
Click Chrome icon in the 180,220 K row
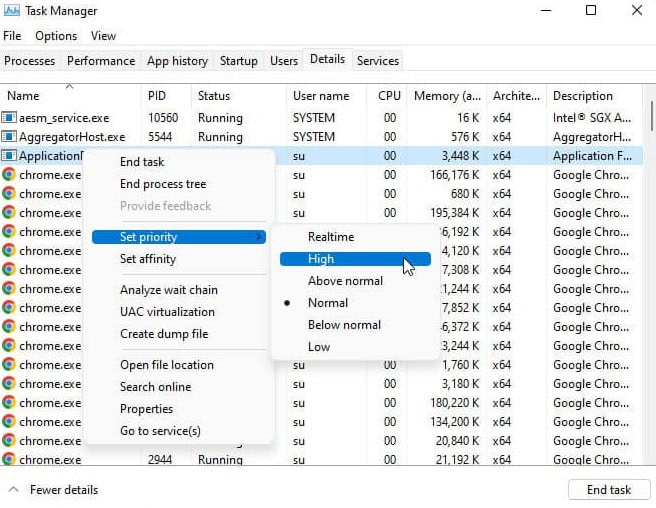pos(9,403)
